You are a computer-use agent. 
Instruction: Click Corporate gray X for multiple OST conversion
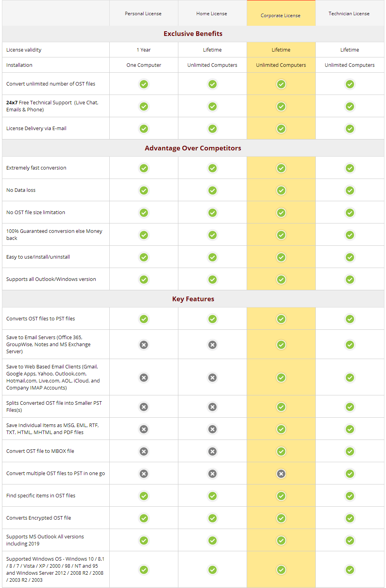pos(281,474)
